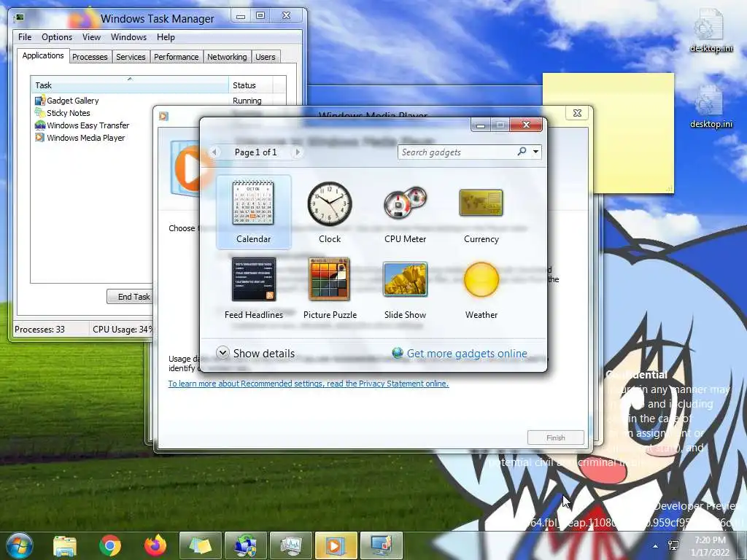Expand Show details in gadget gallery

tap(255, 354)
